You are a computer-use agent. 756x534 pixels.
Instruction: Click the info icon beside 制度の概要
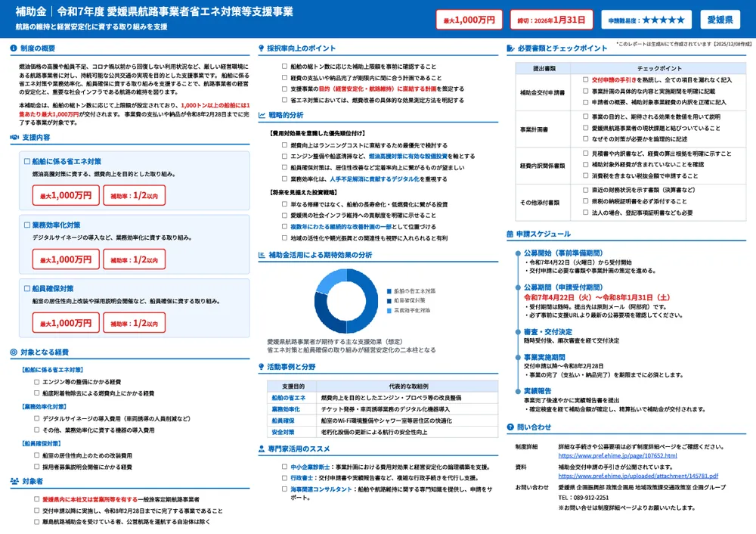(x=14, y=48)
